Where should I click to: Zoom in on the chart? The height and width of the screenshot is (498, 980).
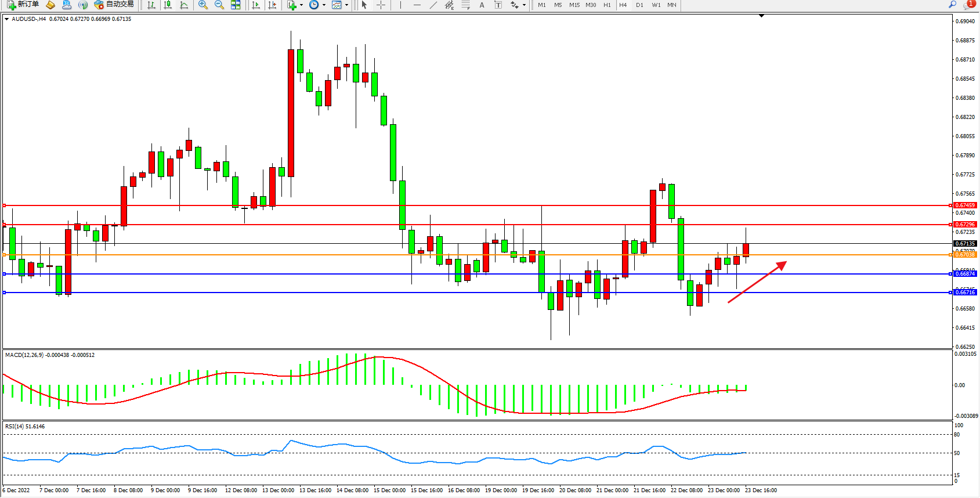pyautogui.click(x=203, y=5)
